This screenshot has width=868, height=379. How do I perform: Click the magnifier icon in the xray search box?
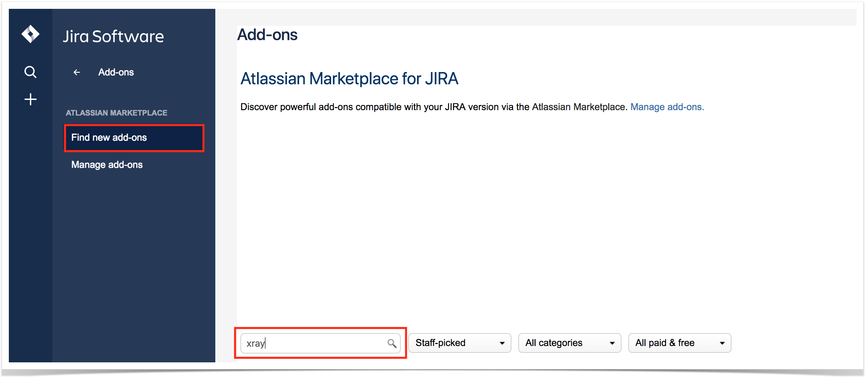point(392,343)
